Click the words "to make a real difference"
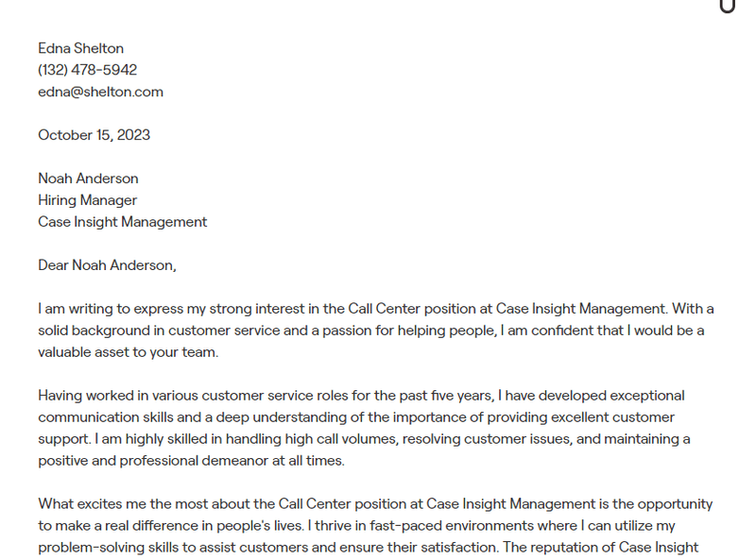The width and height of the screenshot is (756, 560). click(120, 526)
